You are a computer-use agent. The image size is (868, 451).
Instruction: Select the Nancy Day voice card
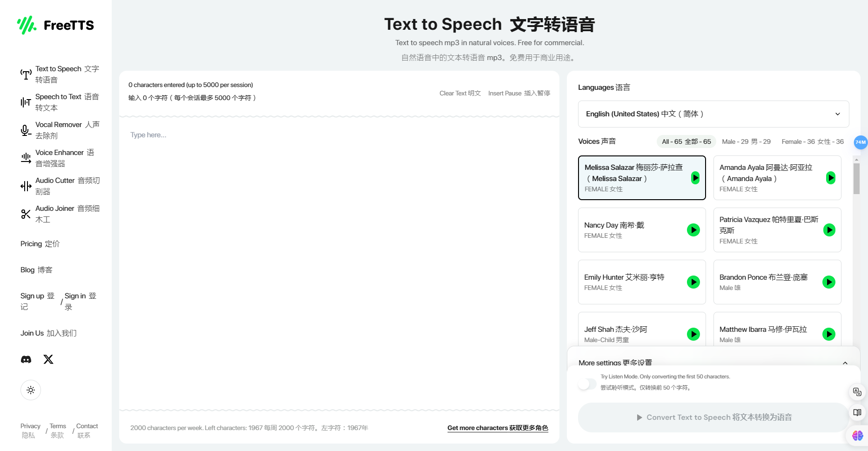pos(642,230)
